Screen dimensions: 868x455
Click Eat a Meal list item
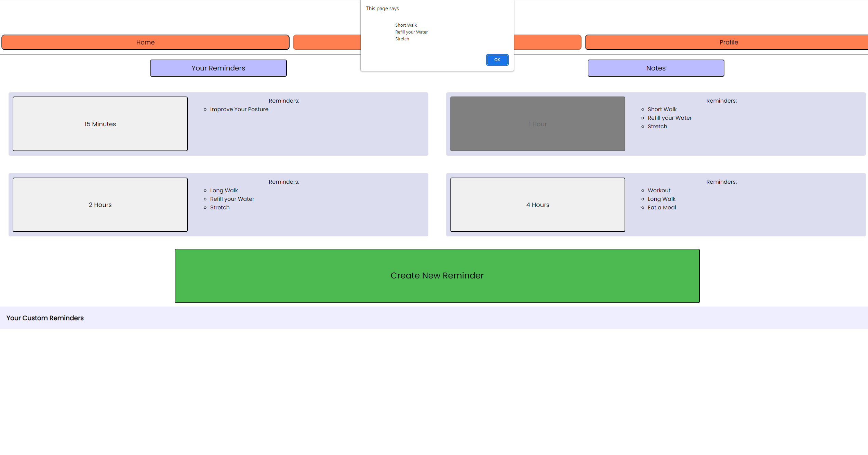pyautogui.click(x=662, y=207)
